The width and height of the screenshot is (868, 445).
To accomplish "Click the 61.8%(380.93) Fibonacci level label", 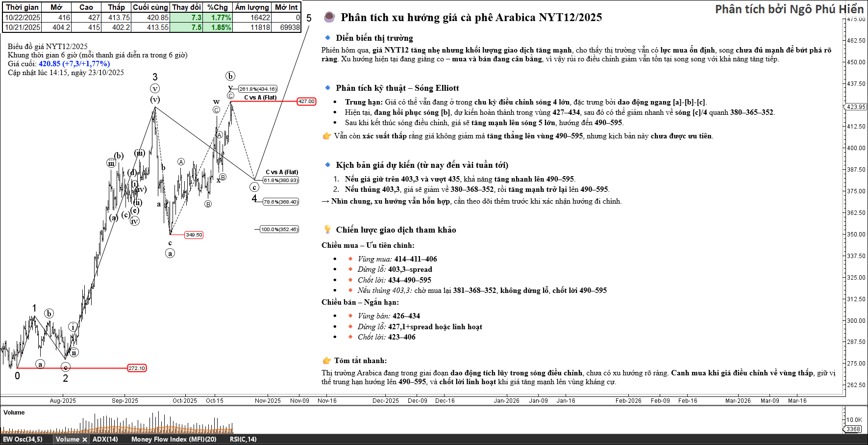I will tap(281, 181).
